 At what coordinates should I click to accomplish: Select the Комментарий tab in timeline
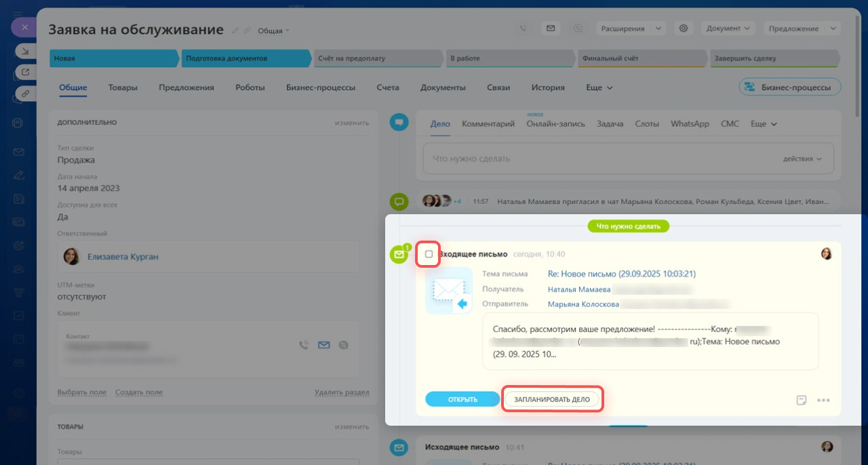pos(488,124)
